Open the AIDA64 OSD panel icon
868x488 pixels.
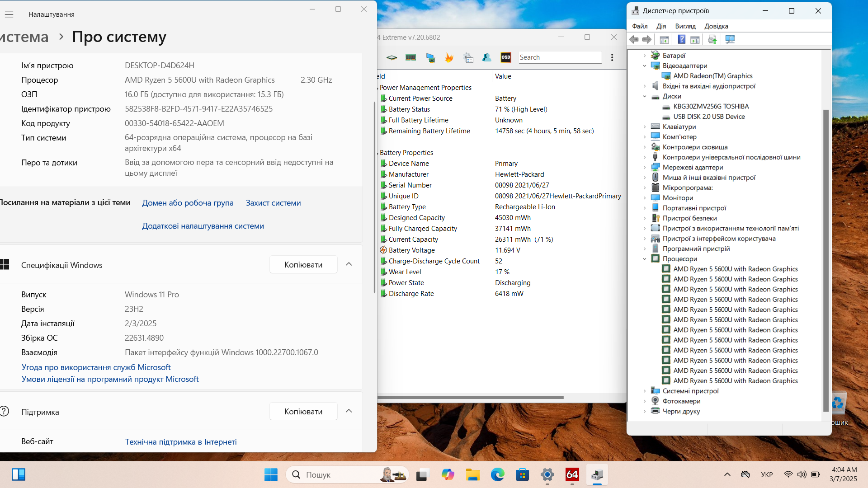click(506, 57)
